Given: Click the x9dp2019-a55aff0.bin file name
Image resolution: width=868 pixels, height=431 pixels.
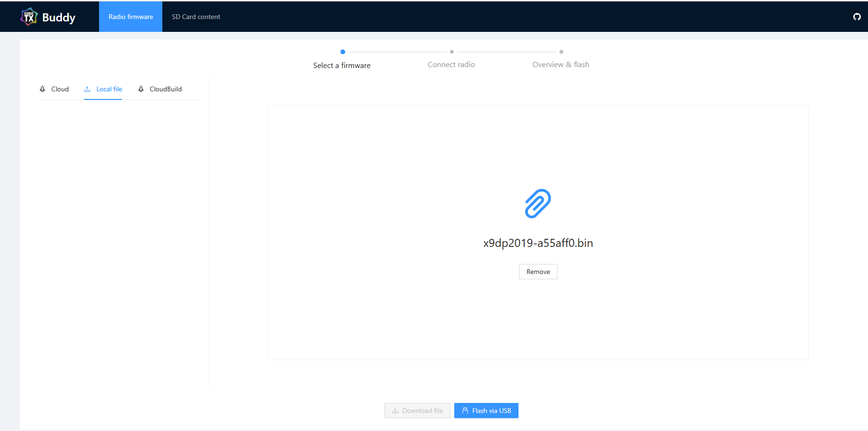Looking at the screenshot, I should pyautogui.click(x=538, y=243).
